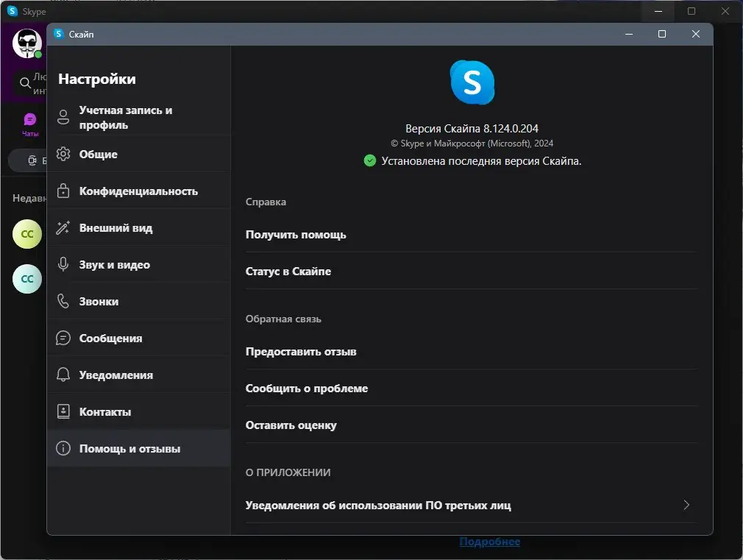Click the magic wand icon for Внешний вид
Image resolution: width=743 pixels, height=560 pixels.
coord(63,227)
